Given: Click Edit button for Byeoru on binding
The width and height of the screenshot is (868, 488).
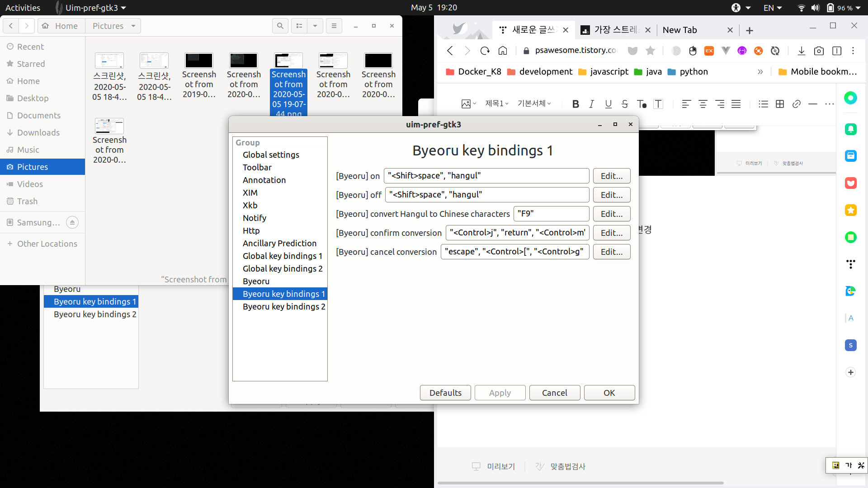Looking at the screenshot, I should pyautogui.click(x=611, y=176).
